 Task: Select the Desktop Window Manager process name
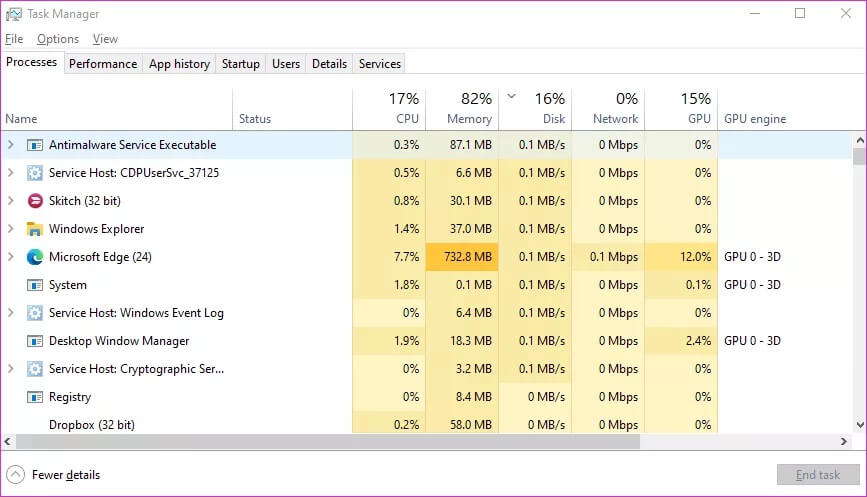pyautogui.click(x=119, y=341)
